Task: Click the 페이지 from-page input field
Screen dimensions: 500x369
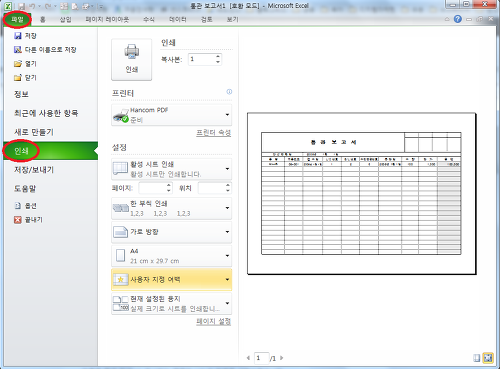Action: [x=152, y=188]
